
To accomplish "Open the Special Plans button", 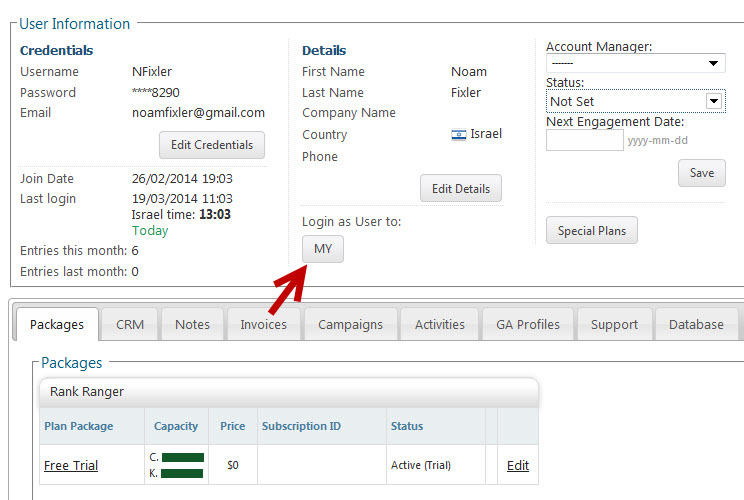I will (x=592, y=231).
